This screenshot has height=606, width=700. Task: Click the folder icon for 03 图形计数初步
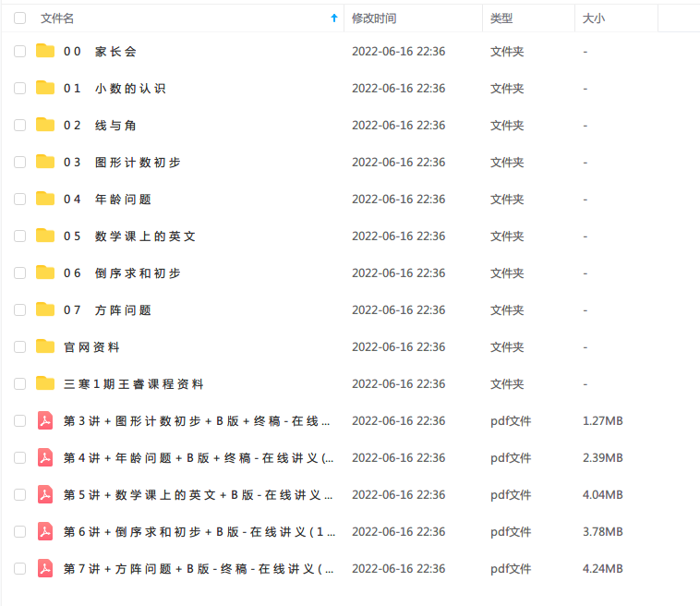(x=45, y=162)
